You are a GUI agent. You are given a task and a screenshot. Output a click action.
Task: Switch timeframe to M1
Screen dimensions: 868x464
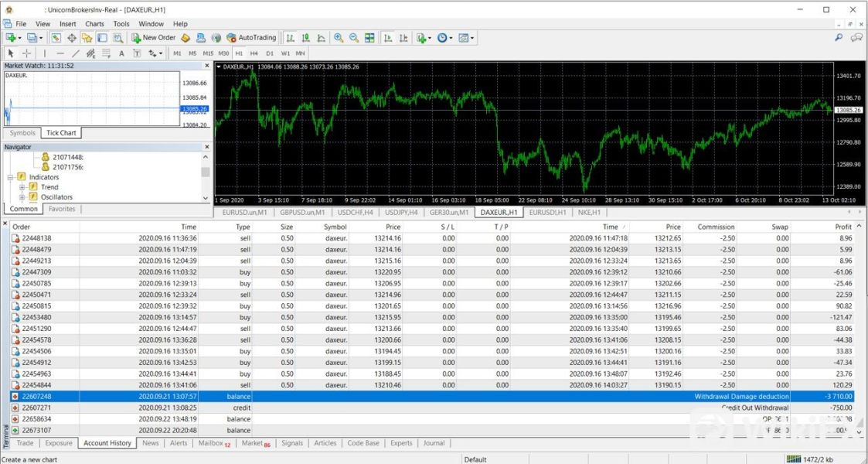177,53
